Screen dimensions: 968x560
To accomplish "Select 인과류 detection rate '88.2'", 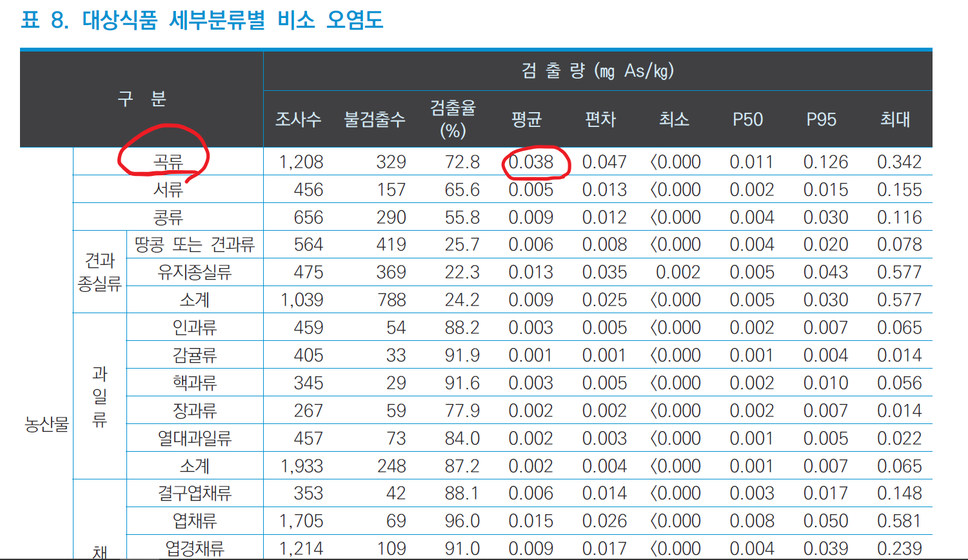I will [462, 328].
